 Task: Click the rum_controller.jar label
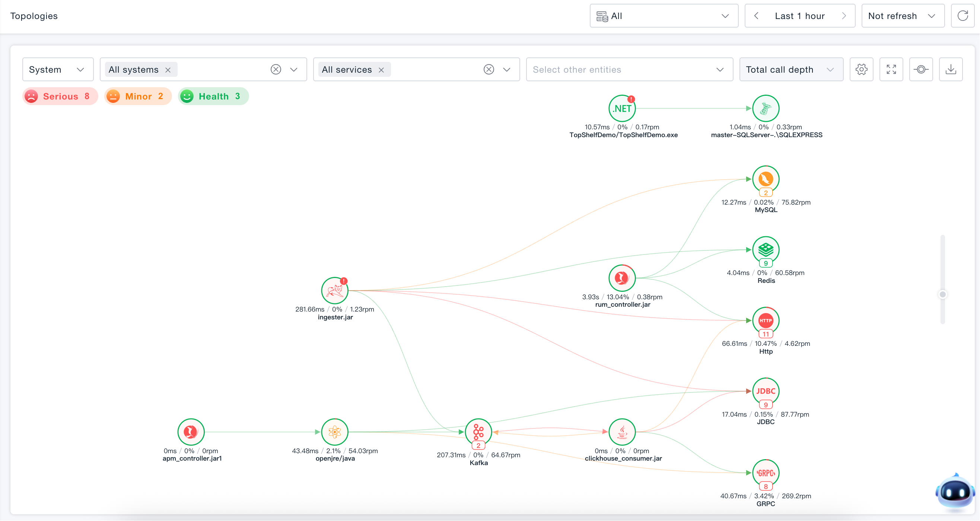pos(623,305)
